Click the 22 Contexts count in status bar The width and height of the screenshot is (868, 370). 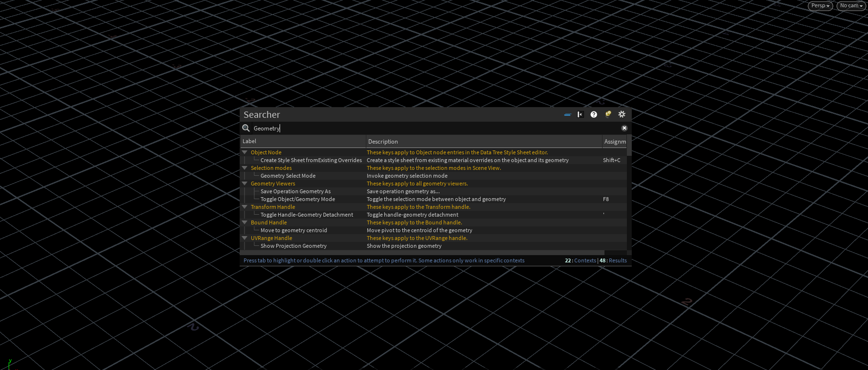point(581,260)
